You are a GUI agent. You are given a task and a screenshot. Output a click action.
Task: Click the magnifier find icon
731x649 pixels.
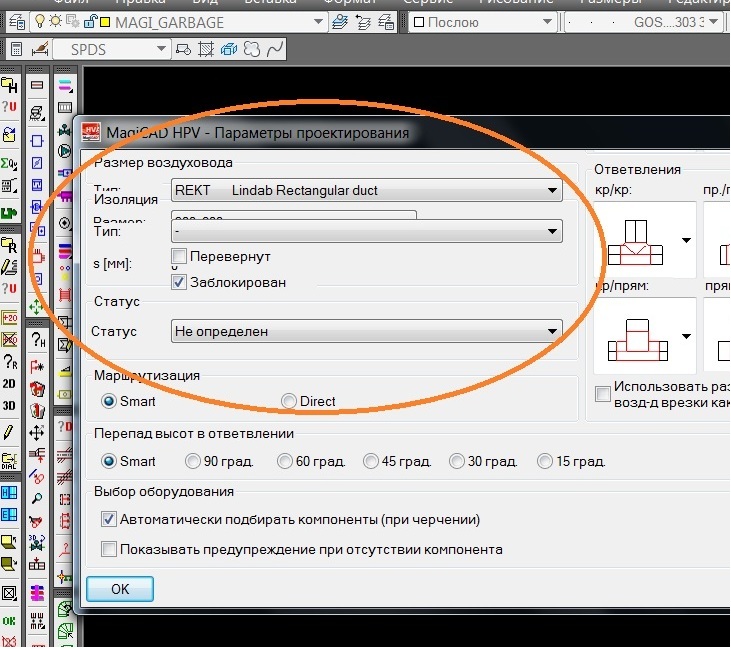pos(37,498)
